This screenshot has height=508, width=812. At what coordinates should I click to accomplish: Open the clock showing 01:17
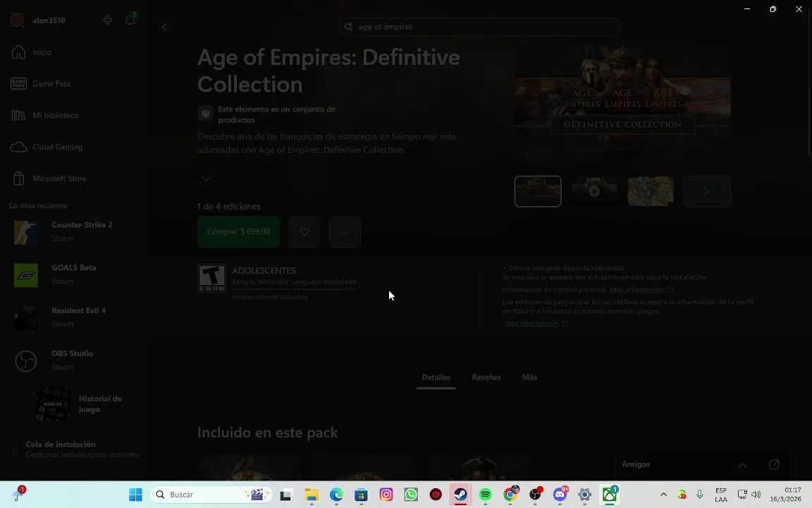[x=785, y=495]
